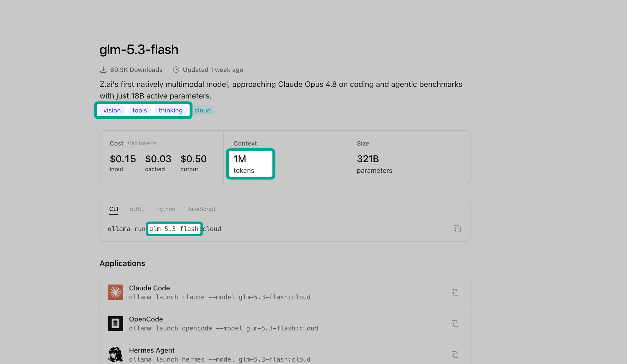627x364 pixels.
Task: Open the JavaScript tab
Action: 201,209
